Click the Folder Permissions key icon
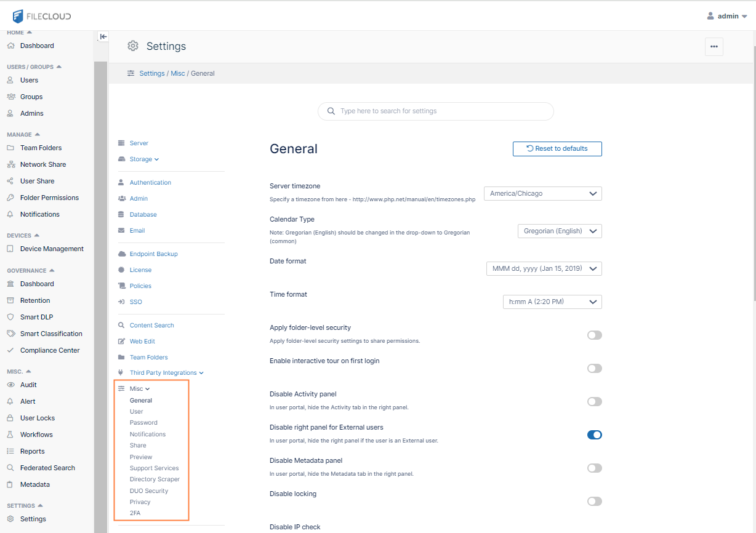This screenshot has height=533, width=756. click(x=10, y=198)
